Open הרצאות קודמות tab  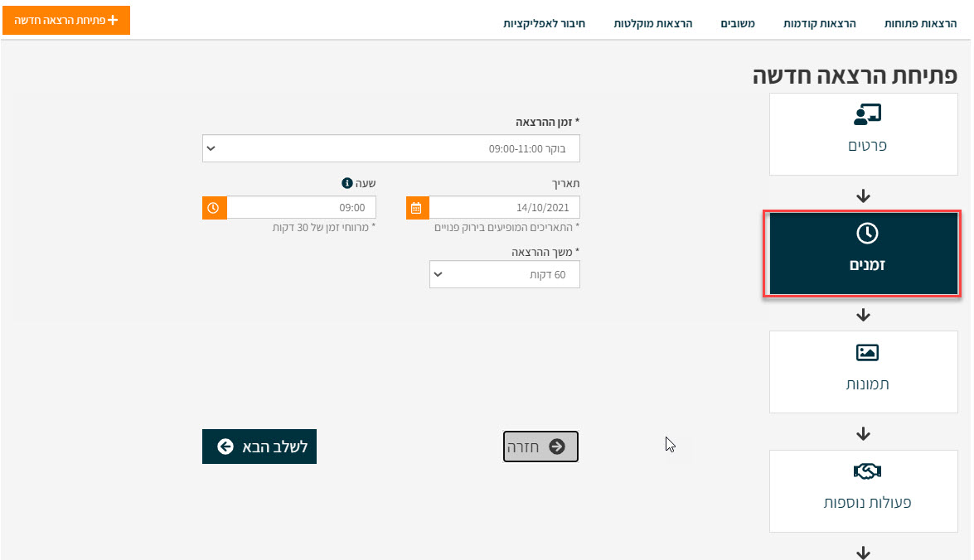tap(819, 23)
